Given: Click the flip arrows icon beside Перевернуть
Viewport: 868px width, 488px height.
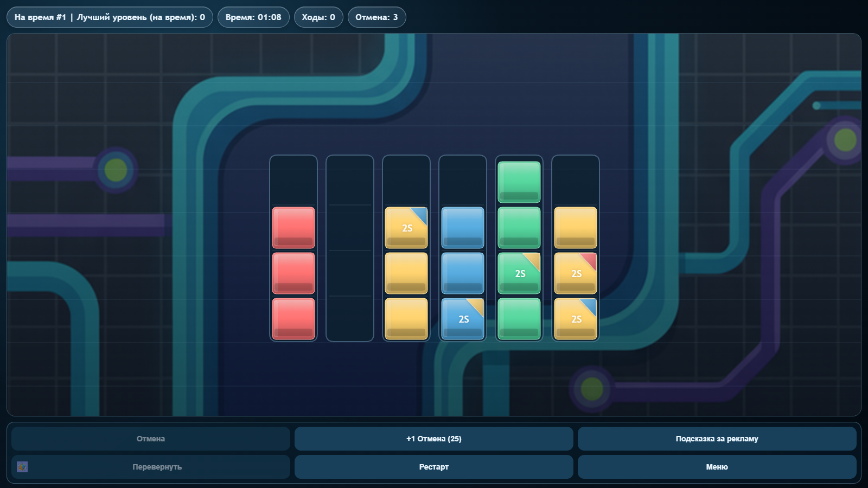Looking at the screenshot, I should (x=22, y=466).
